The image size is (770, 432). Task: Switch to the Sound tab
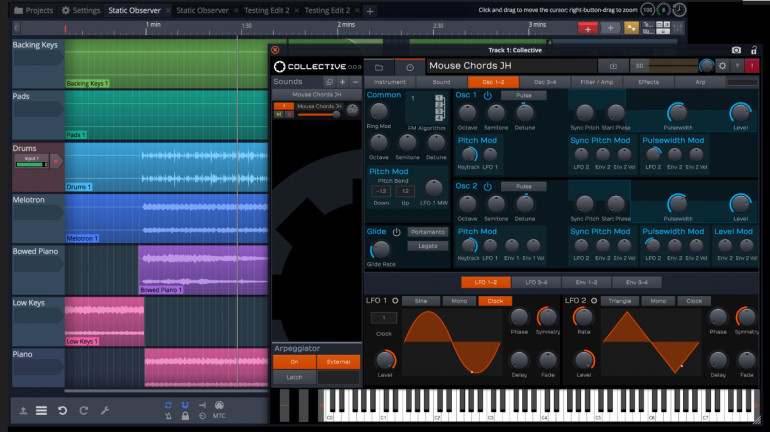[441, 82]
